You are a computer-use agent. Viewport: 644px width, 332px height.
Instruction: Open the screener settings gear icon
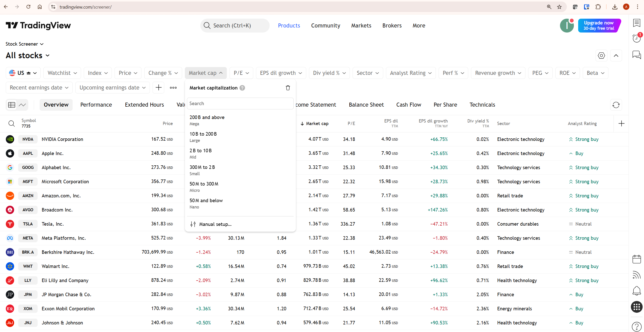pyautogui.click(x=601, y=55)
